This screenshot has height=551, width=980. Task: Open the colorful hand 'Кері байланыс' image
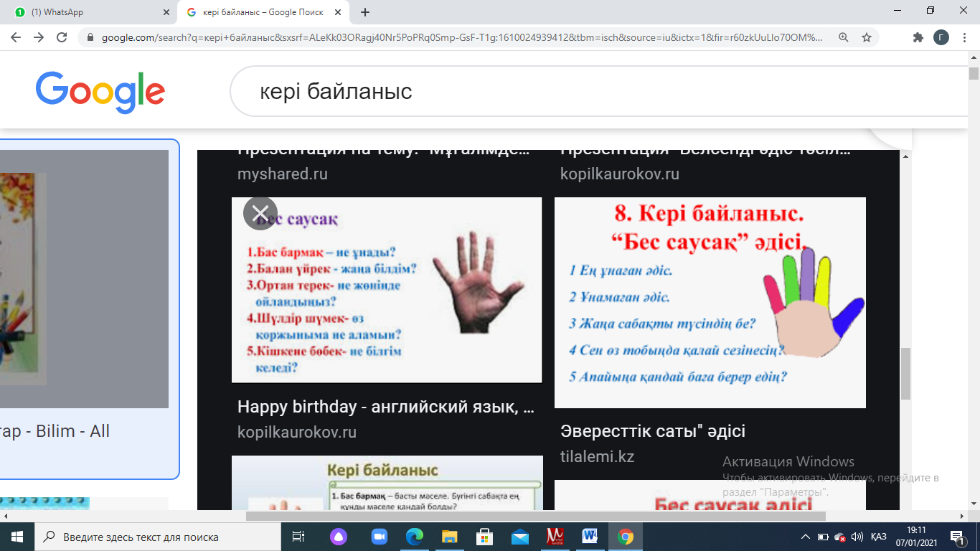pos(710,303)
